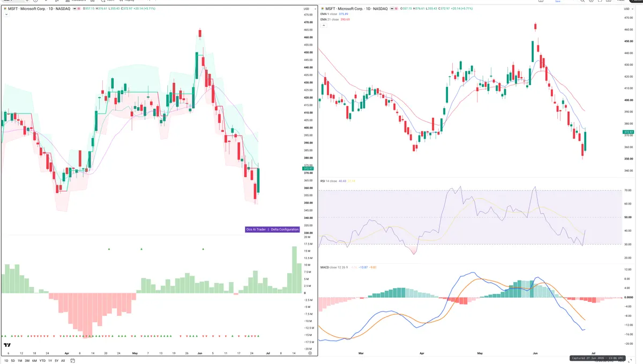Image resolution: width=643 pixels, height=364 pixels.
Task: Select the 1Y range button
Action: (50, 361)
